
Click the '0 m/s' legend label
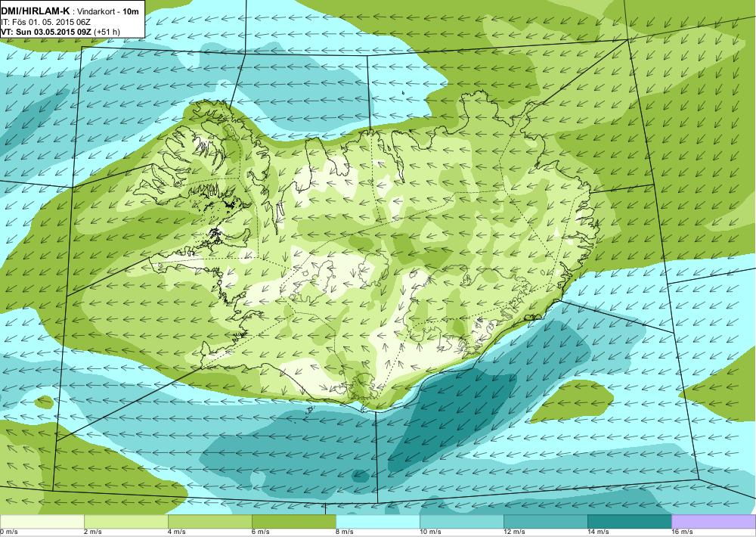(x=9, y=532)
